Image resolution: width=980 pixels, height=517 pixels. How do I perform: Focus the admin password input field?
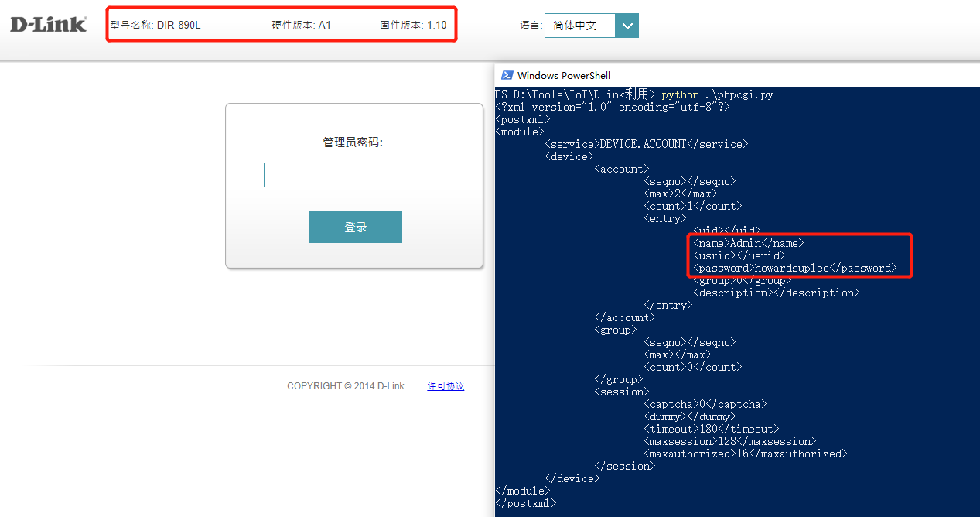[x=353, y=175]
